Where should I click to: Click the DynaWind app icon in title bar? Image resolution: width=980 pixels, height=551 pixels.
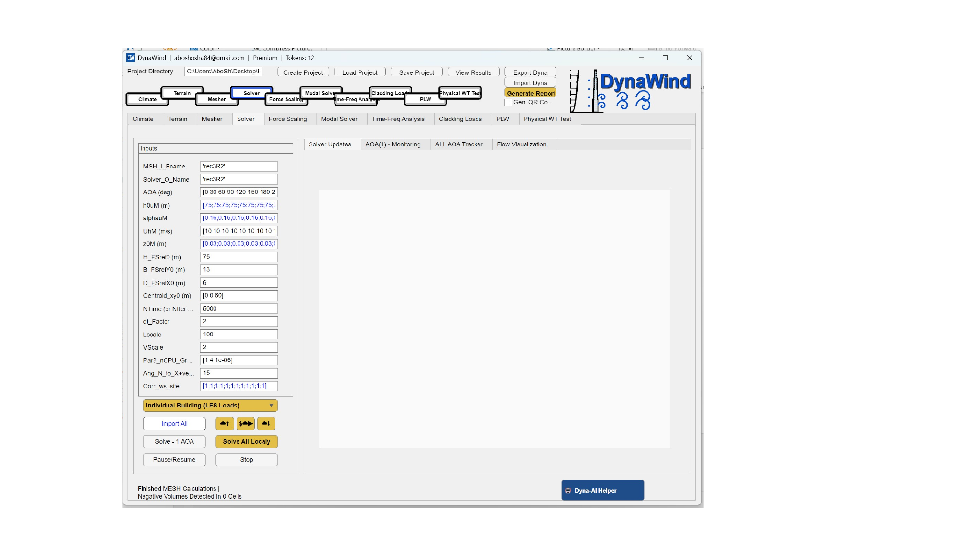coord(131,58)
